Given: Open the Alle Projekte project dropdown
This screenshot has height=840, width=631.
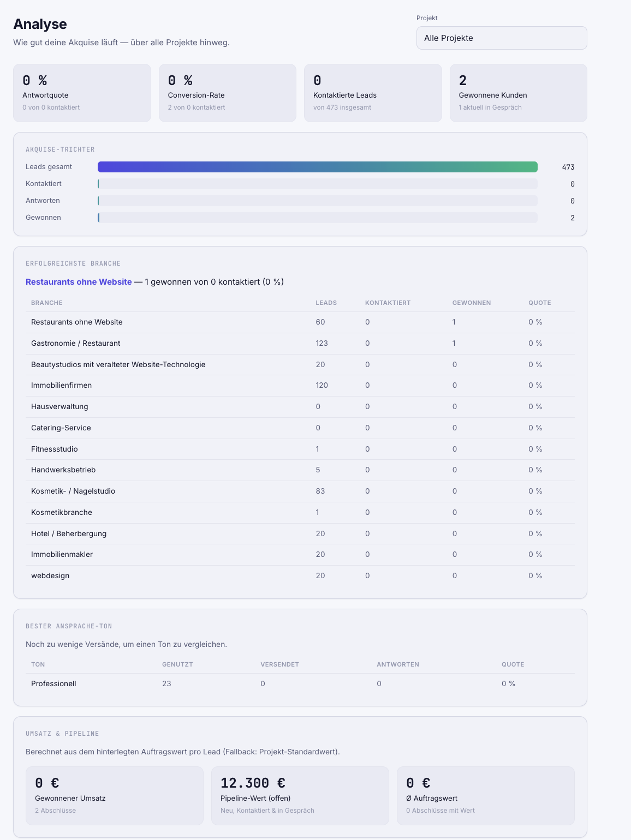Looking at the screenshot, I should (x=502, y=38).
